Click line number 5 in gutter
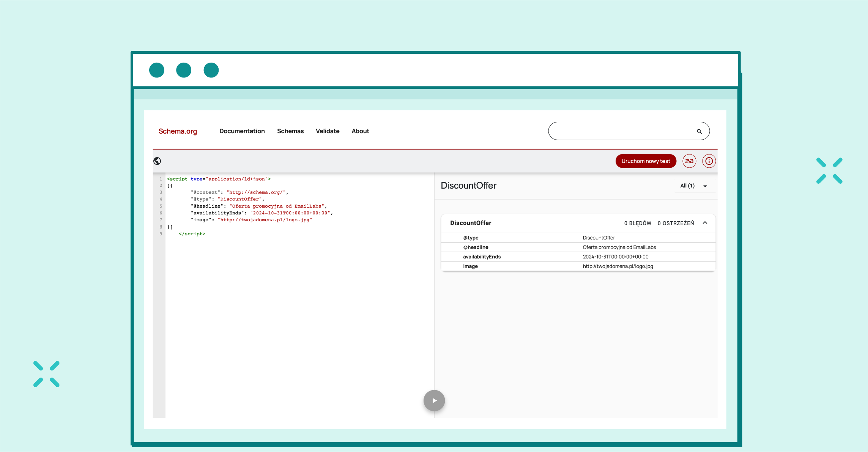 click(161, 206)
